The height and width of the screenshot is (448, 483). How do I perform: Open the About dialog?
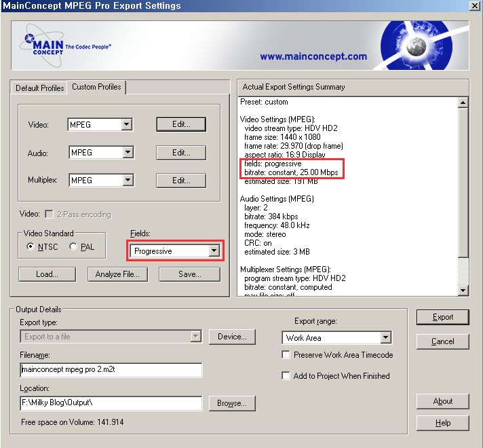point(443,401)
